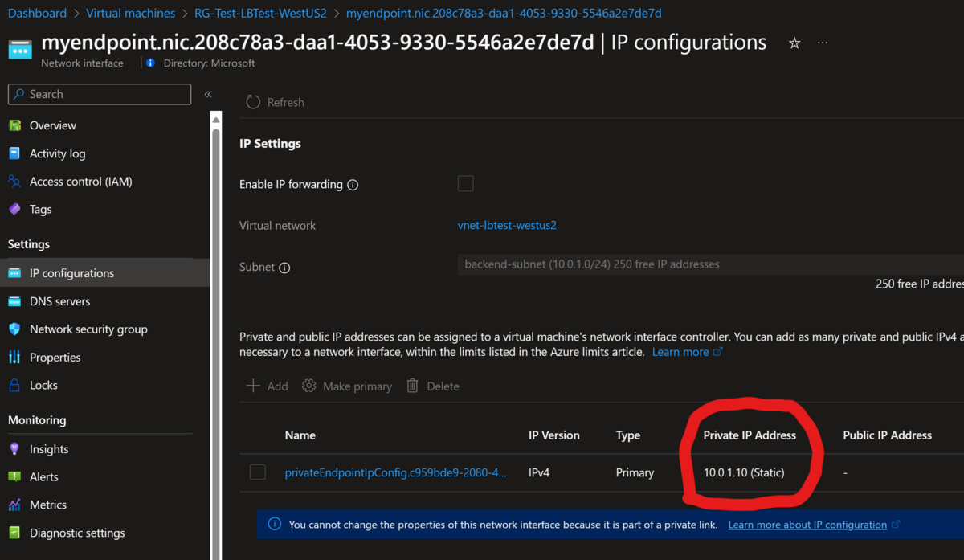Click the Overview sidebar icon
Image resolution: width=964 pixels, height=560 pixels.
coord(14,125)
